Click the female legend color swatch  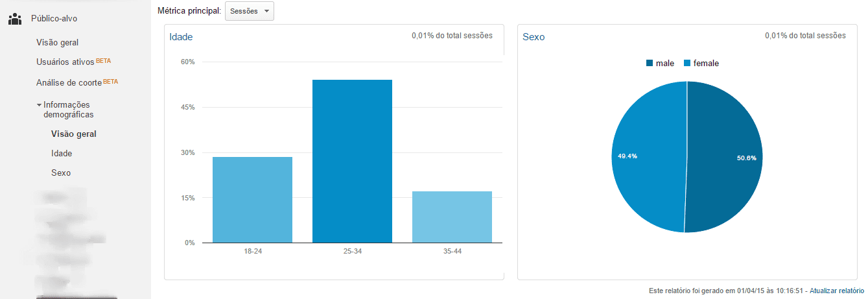687,64
